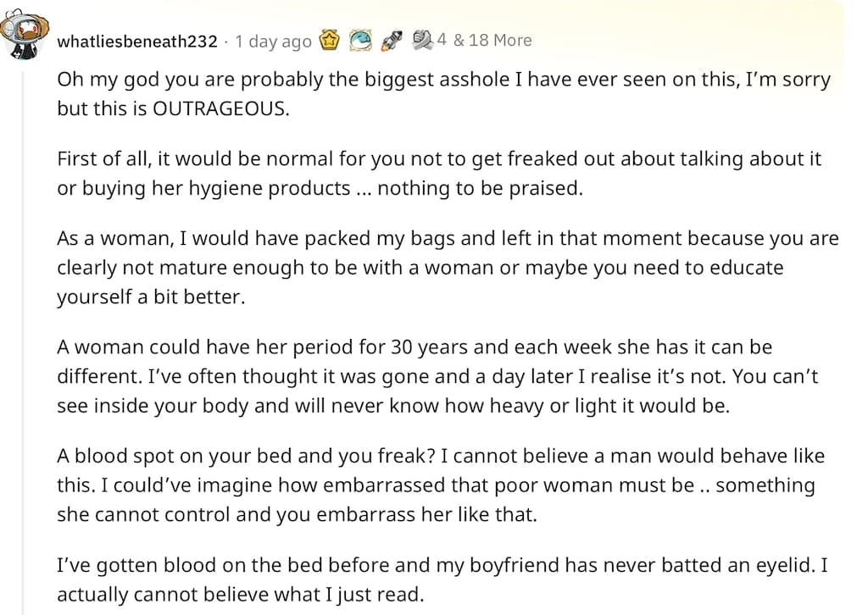Click the crossed arms award icon
This screenshot has height=615, width=868.
422,40
